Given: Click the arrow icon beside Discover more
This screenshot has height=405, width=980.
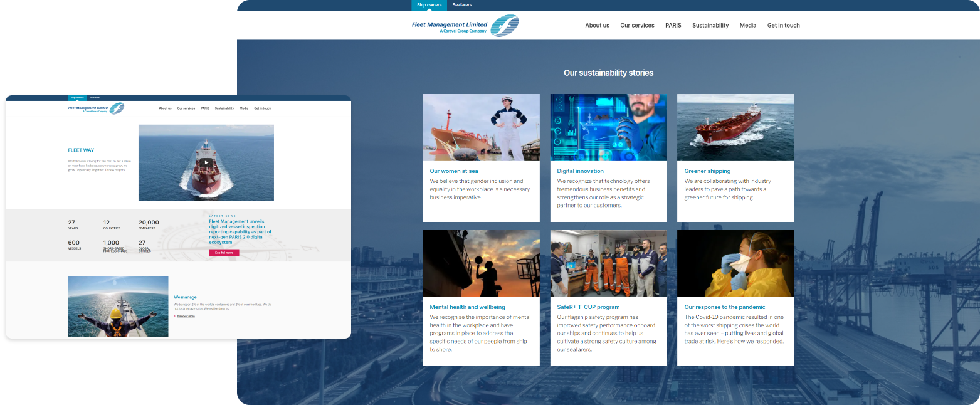Looking at the screenshot, I should [176, 316].
